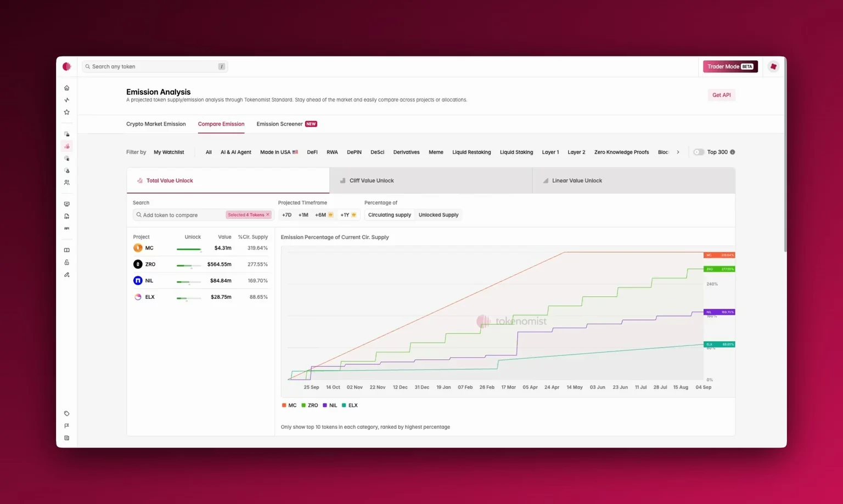
Task: Click the page's vertical scrollbar
Action: [x=785, y=154]
